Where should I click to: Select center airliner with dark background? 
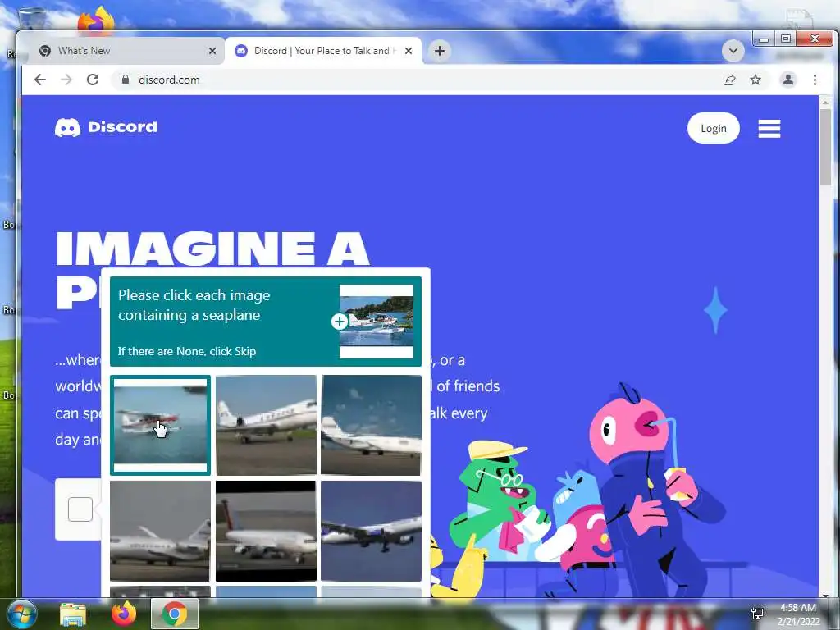pyautogui.click(x=266, y=531)
